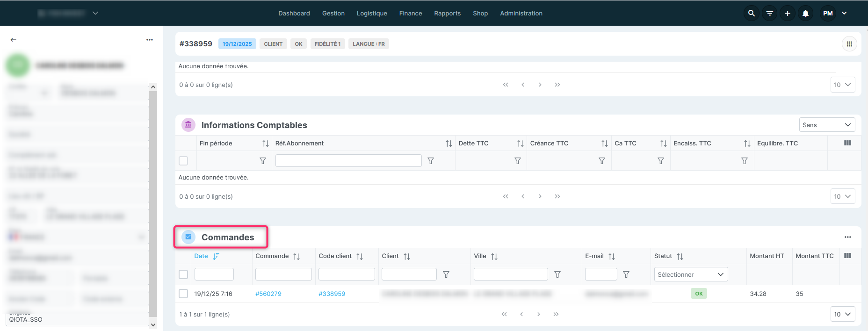Screen dimensions: 868x331
Task: Open filter icon under Fin période
Action: [x=262, y=161]
